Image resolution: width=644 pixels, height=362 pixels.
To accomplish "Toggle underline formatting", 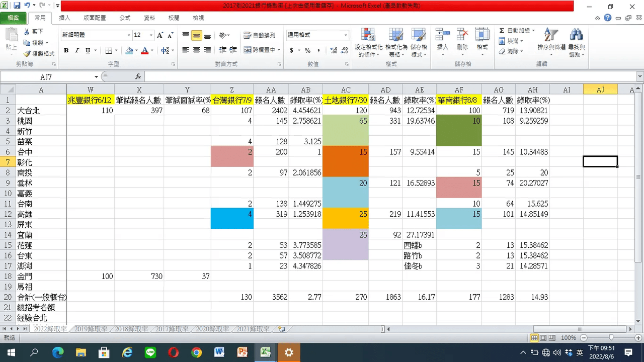I will tap(88, 50).
